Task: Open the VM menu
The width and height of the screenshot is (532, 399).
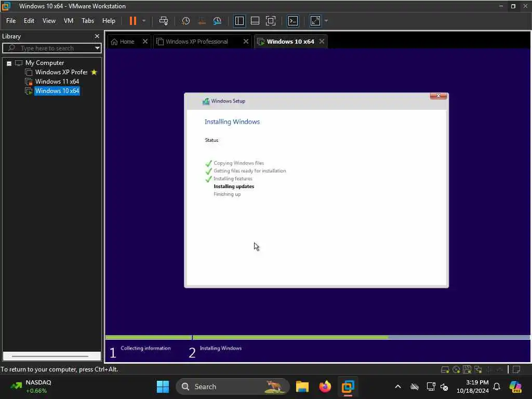Action: pos(69,21)
